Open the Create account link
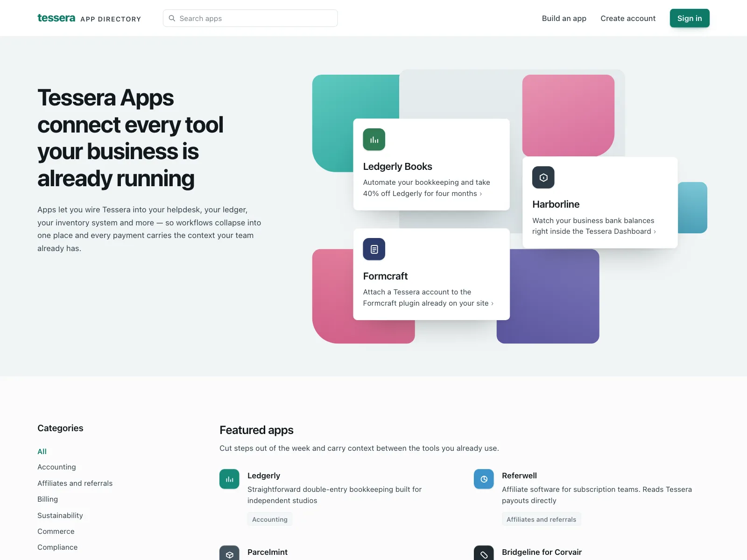 [628, 18]
